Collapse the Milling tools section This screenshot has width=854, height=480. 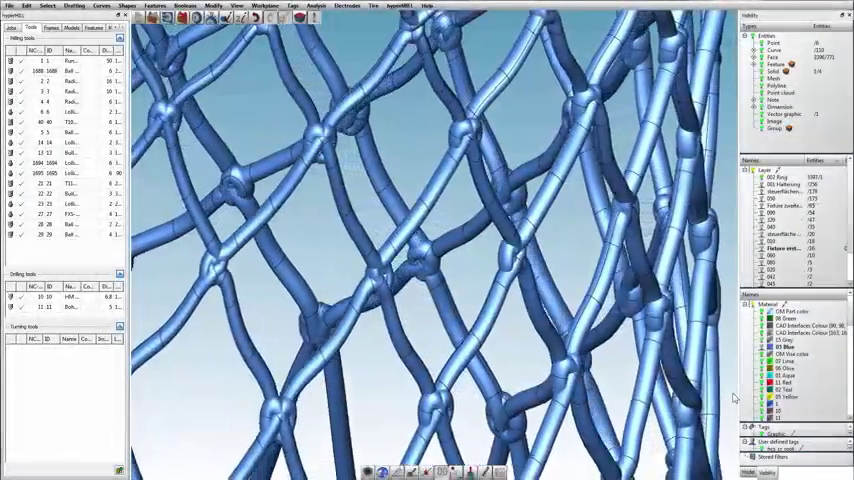coord(119,38)
